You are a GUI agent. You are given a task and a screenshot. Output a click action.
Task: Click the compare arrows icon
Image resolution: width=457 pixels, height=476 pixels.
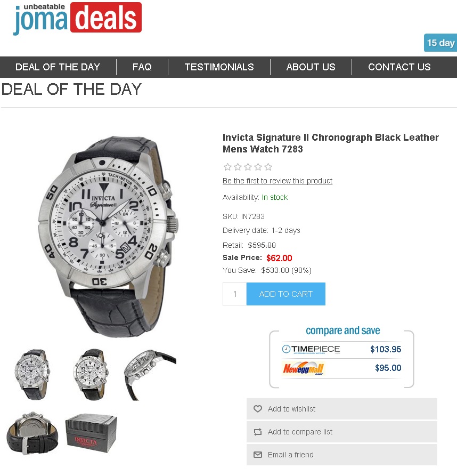click(258, 432)
